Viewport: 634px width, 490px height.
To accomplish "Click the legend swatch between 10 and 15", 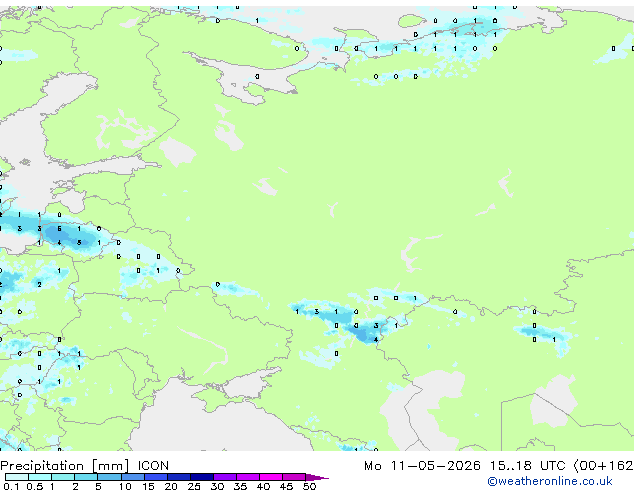I will (132, 477).
